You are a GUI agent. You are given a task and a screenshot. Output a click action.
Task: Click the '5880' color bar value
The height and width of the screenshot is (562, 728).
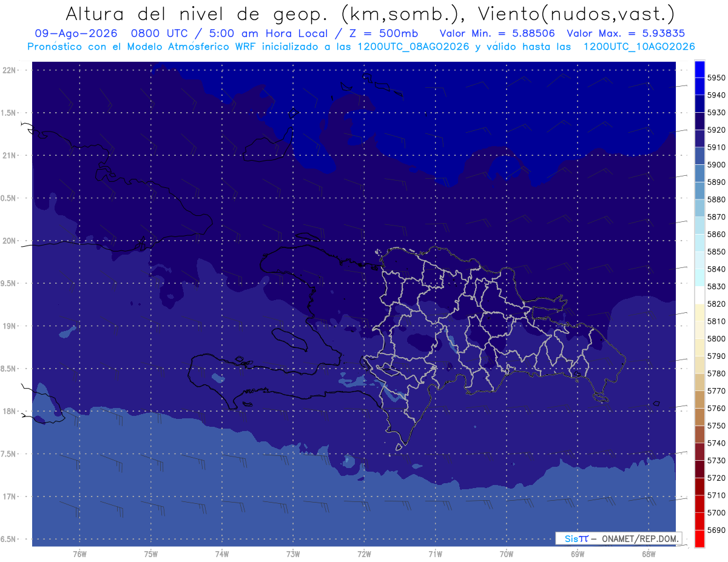(717, 199)
